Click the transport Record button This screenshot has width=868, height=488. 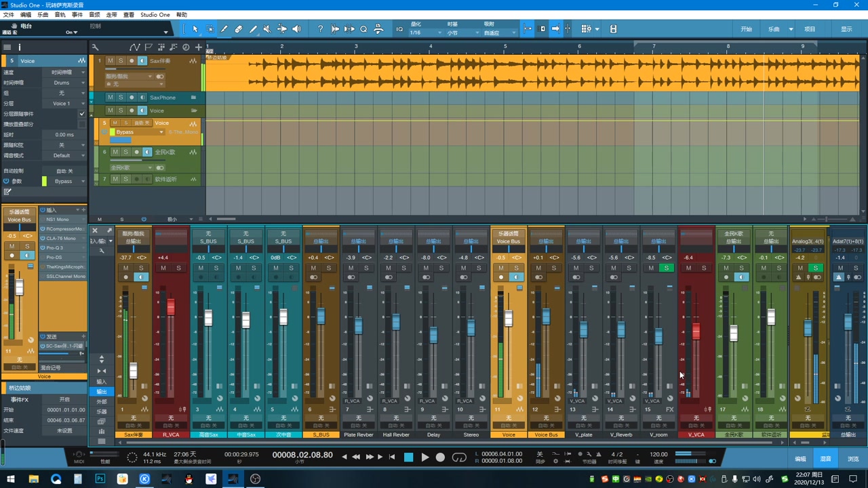[440, 457]
